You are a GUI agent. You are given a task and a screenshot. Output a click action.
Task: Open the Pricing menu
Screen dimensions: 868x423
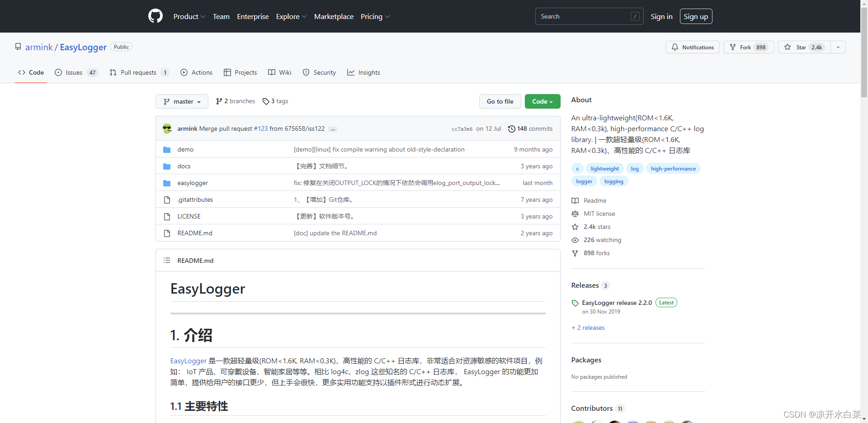[375, 16]
